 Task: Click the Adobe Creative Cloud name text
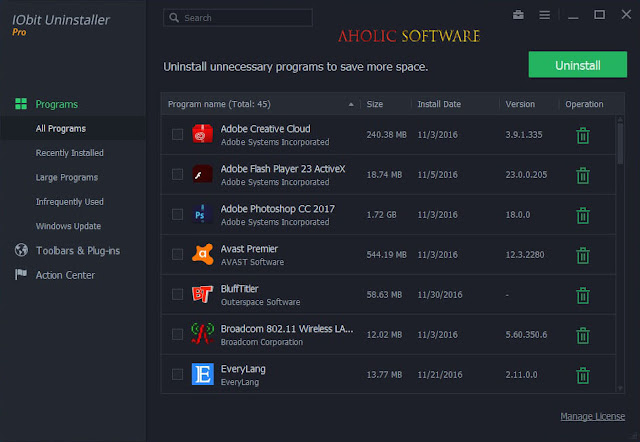point(265,129)
